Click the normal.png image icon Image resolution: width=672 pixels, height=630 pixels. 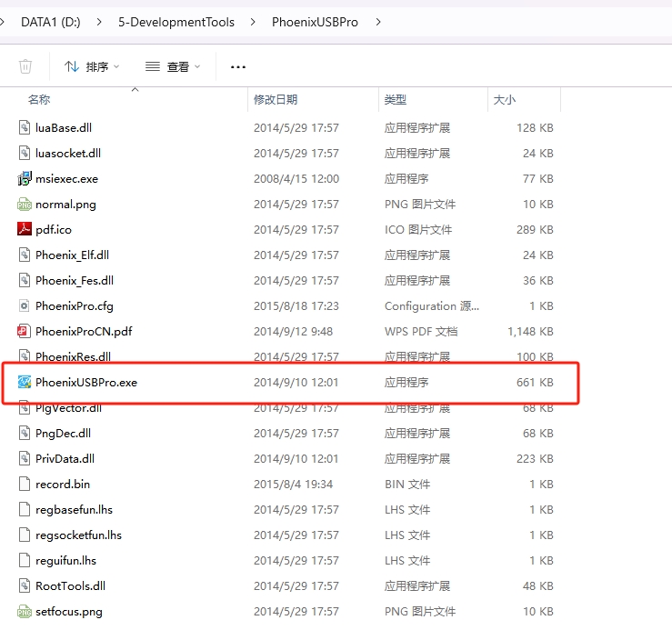(25, 205)
